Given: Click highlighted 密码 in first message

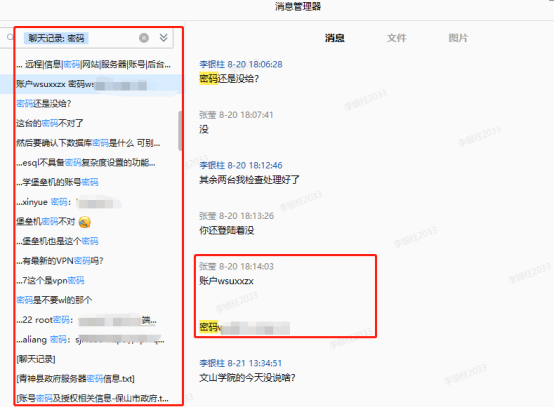Looking at the screenshot, I should 208,78.
